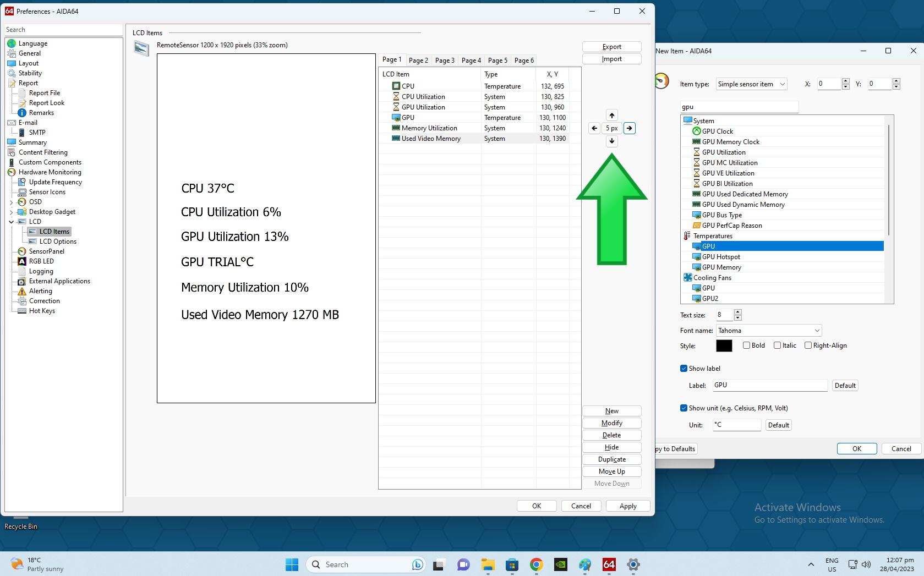Click the RGB LED icon

[x=22, y=261]
